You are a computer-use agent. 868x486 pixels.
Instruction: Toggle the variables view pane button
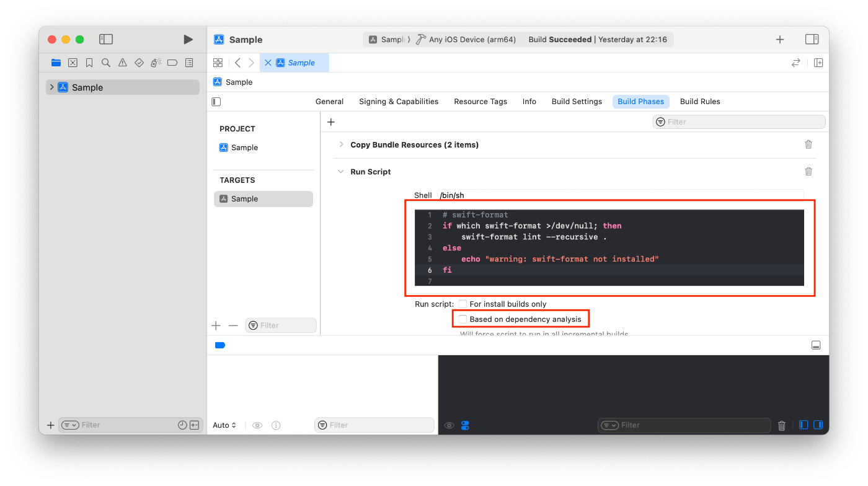pos(804,425)
